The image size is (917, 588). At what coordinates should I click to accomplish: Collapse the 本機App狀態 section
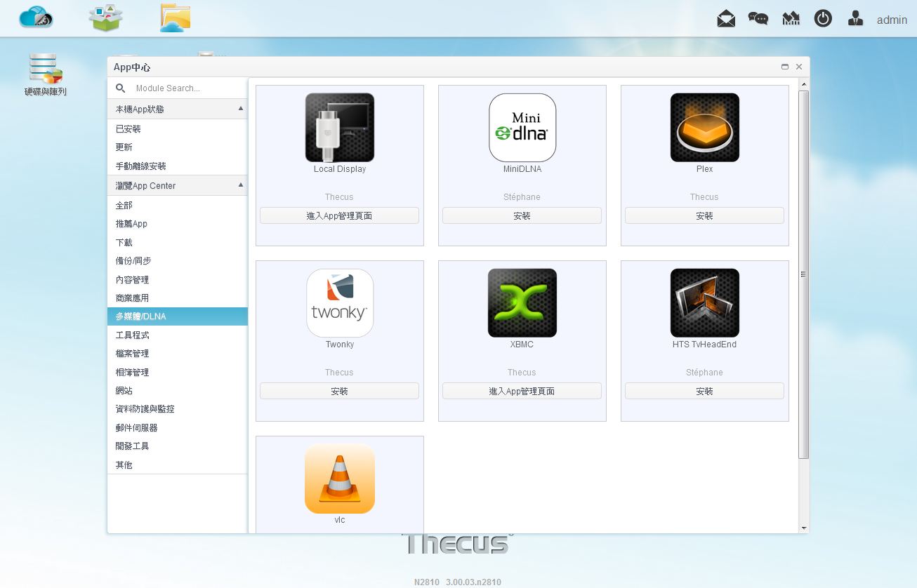click(x=241, y=109)
